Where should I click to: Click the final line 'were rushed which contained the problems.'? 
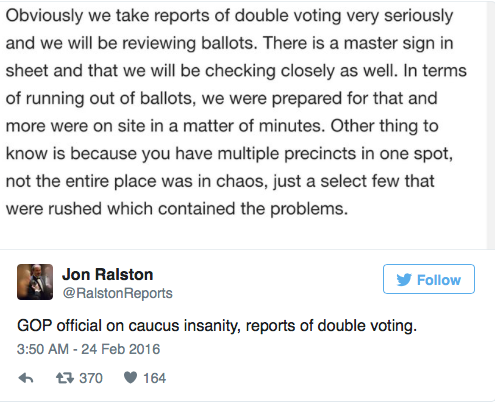(x=177, y=209)
